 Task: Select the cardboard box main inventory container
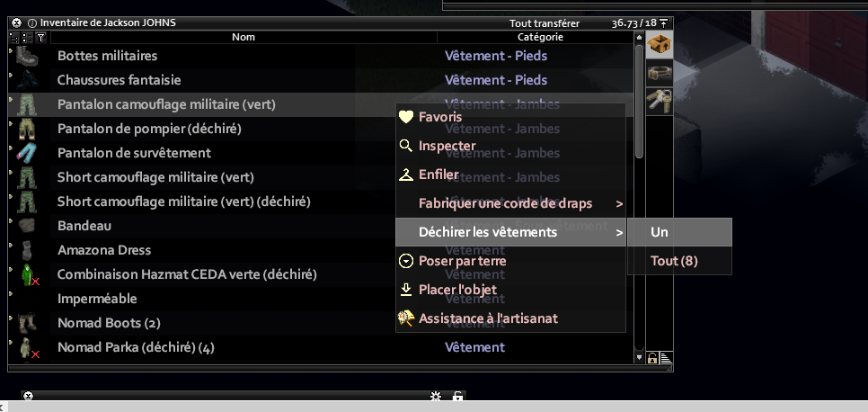[x=660, y=44]
